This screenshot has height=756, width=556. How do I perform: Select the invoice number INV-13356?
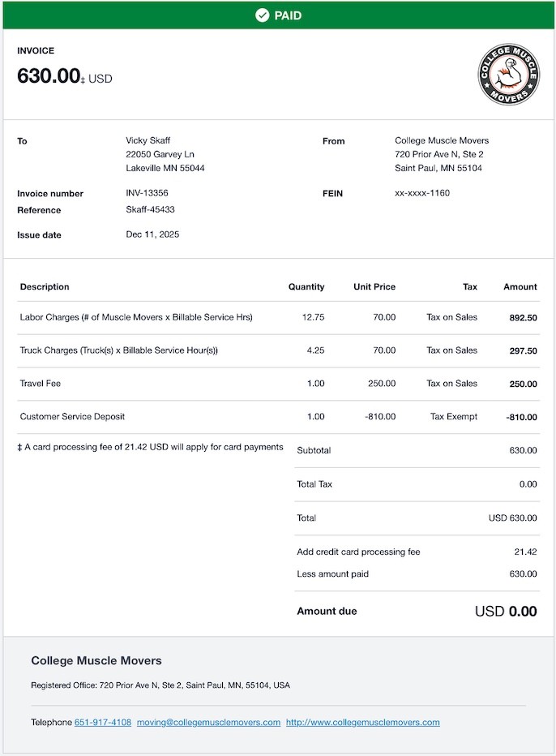[147, 193]
